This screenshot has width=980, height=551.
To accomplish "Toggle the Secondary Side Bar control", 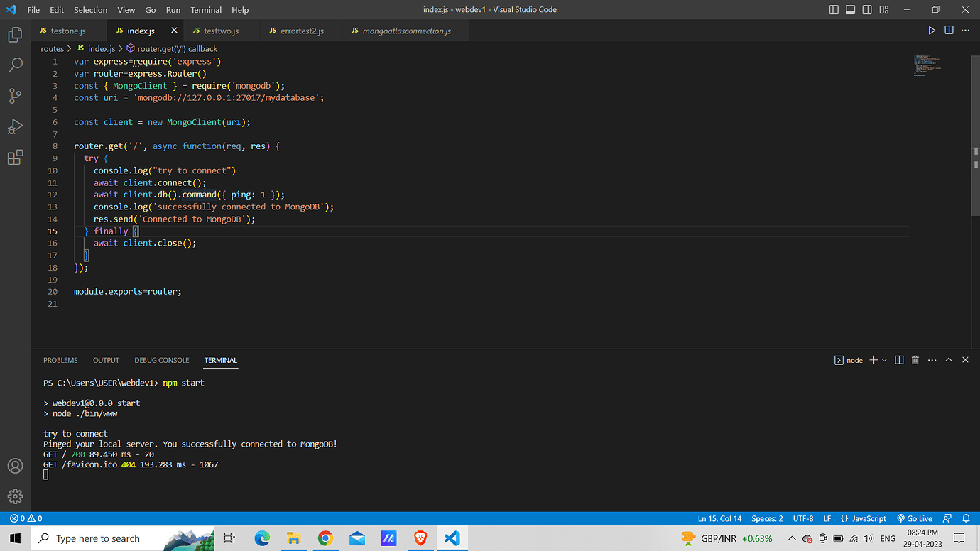I will click(x=867, y=9).
